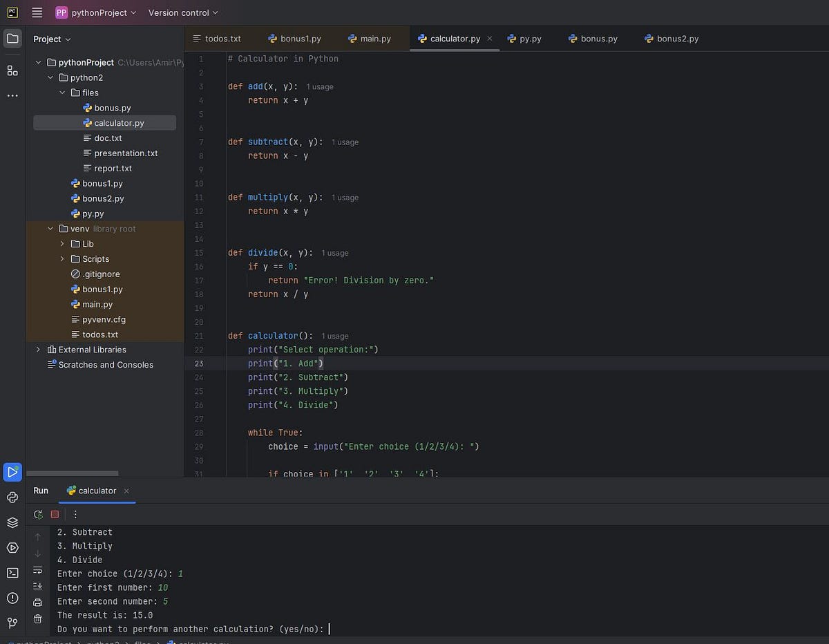Open the Run tool window icon
This screenshot has width=829, height=644.
coord(12,472)
